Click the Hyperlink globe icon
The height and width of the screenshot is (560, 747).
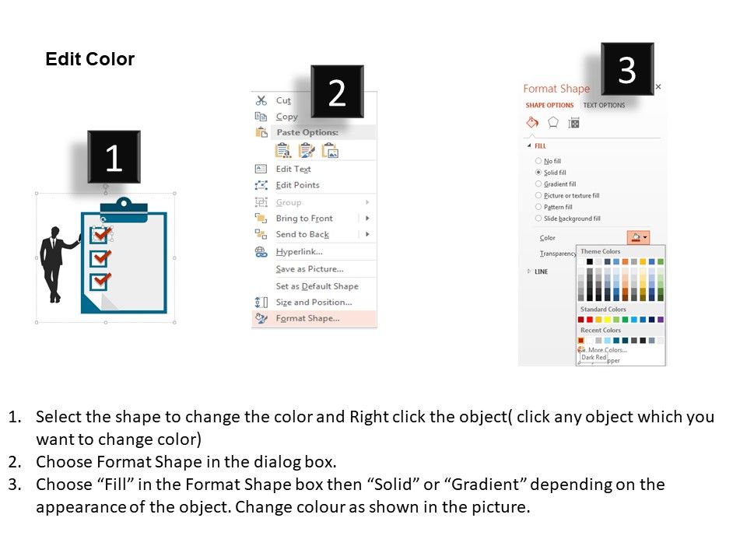tap(261, 252)
